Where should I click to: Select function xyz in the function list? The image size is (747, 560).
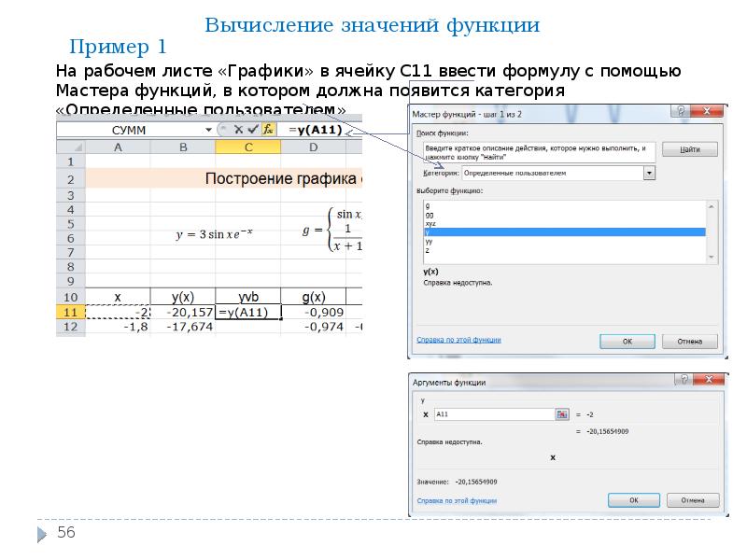[x=430, y=224]
